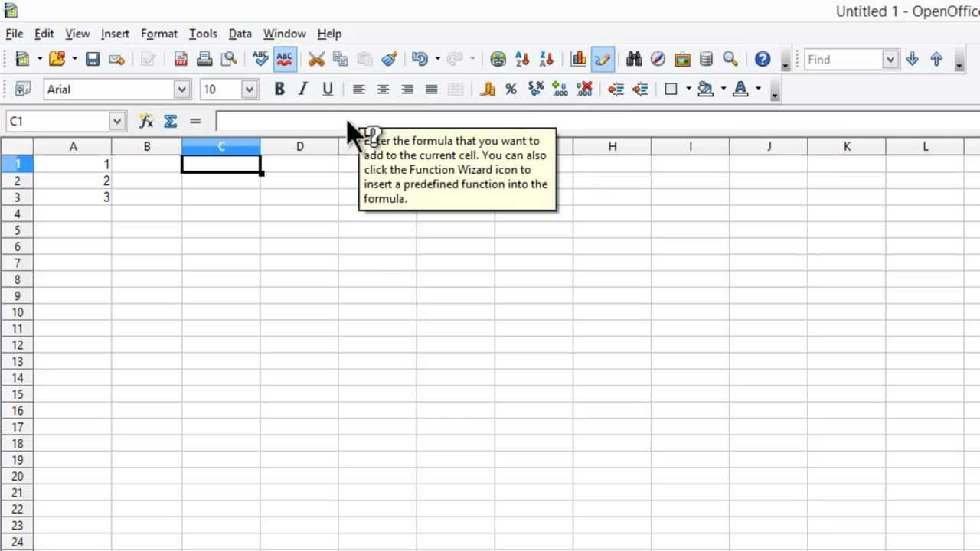The image size is (980, 551).
Task: Expand the Name Box dropdown
Action: [116, 121]
